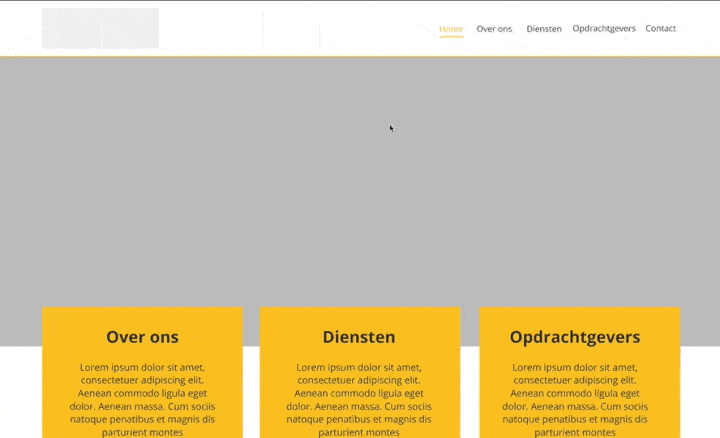Viewport: 720px width, 438px height.
Task: Click 'Aenean commodo ligula eget' in Diensten card
Action: (359, 393)
